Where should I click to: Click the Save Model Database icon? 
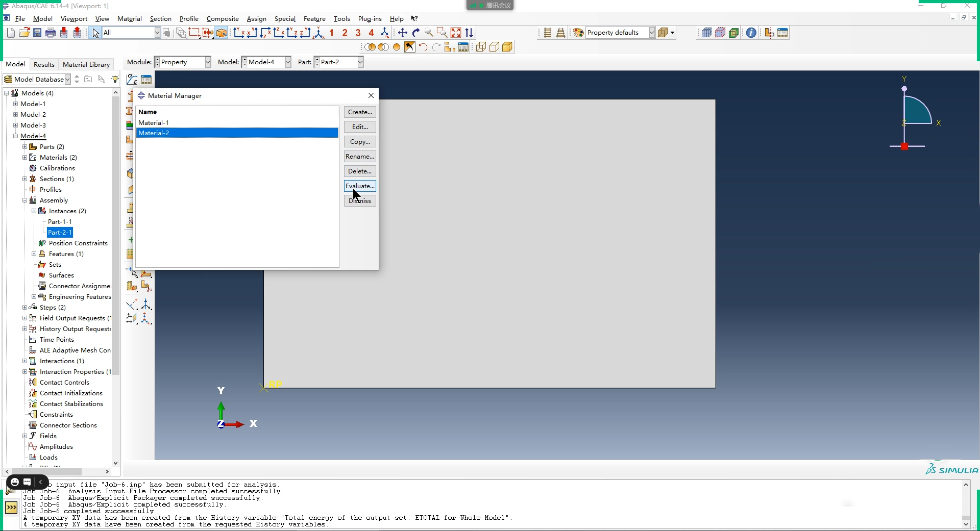click(x=37, y=33)
